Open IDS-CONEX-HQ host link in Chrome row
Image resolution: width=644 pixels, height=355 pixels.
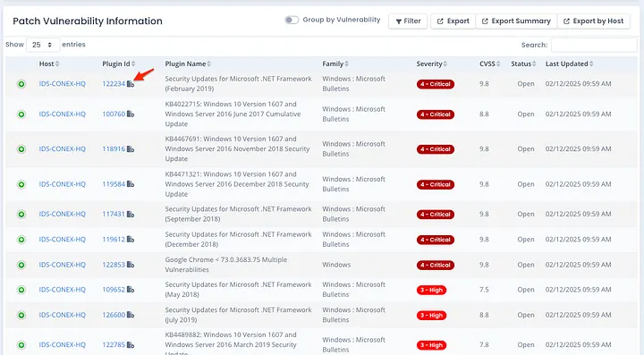pyautogui.click(x=63, y=265)
